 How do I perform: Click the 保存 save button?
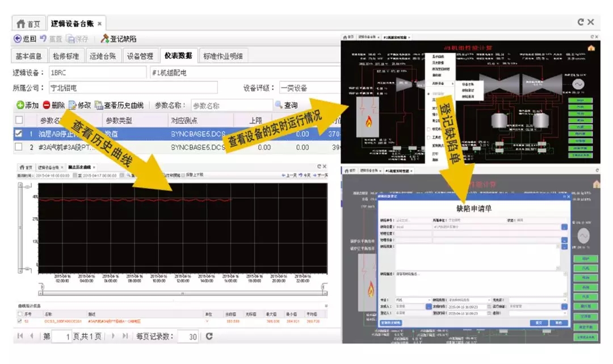click(x=78, y=39)
